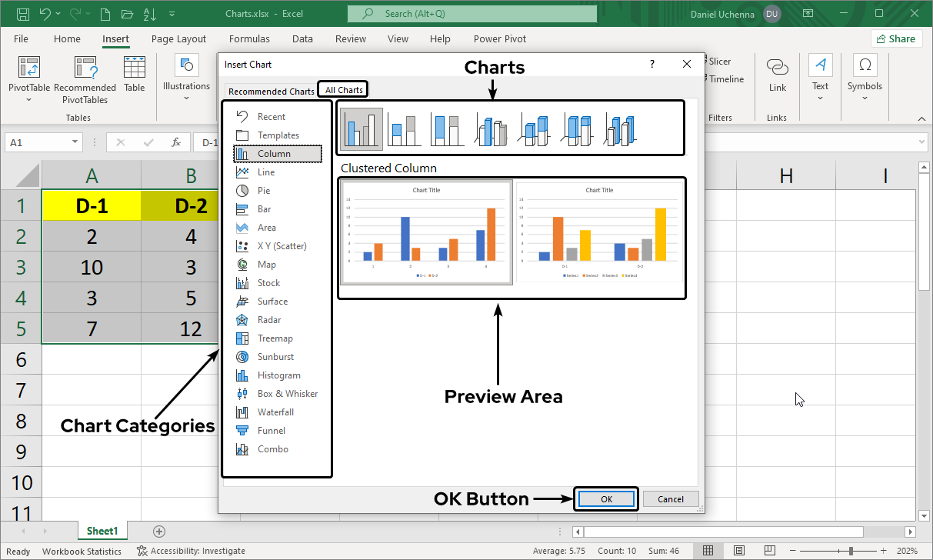Select the 3-D Clustered Column subtype icon
The image size is (933, 560).
click(x=490, y=127)
